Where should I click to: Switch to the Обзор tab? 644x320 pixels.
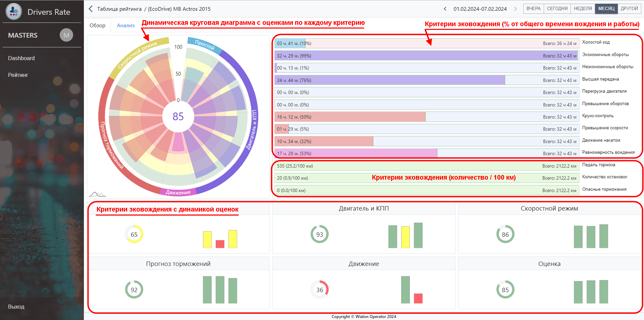tap(98, 26)
